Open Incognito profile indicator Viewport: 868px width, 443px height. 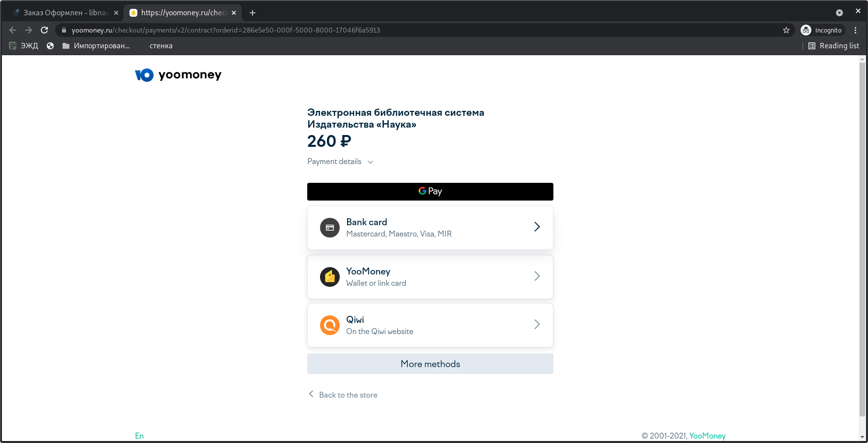822,30
